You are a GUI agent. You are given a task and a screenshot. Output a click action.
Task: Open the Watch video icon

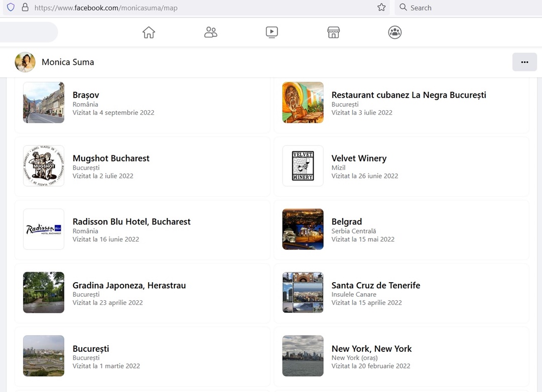(x=272, y=33)
